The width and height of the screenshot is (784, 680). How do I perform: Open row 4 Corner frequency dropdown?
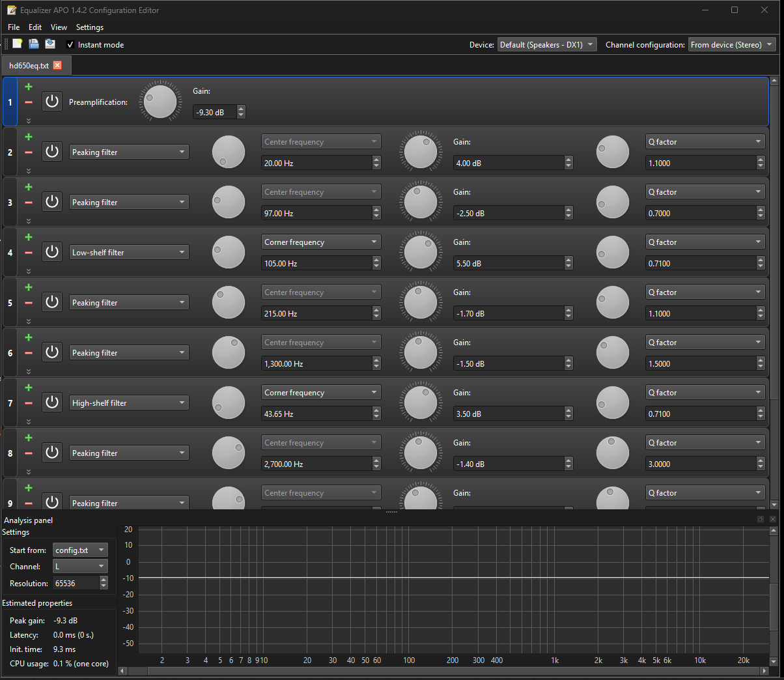(321, 242)
